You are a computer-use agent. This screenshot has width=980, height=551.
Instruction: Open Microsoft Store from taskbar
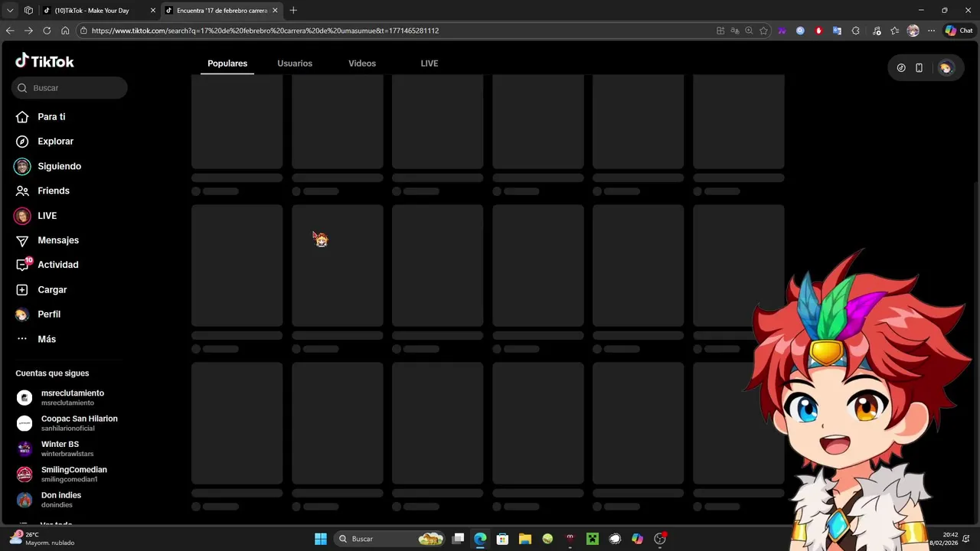(x=502, y=539)
